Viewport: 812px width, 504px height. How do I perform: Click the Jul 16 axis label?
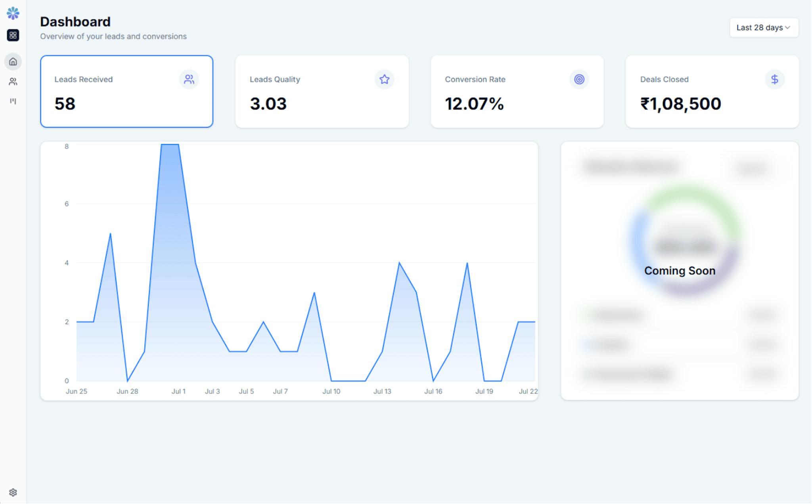pos(433,391)
